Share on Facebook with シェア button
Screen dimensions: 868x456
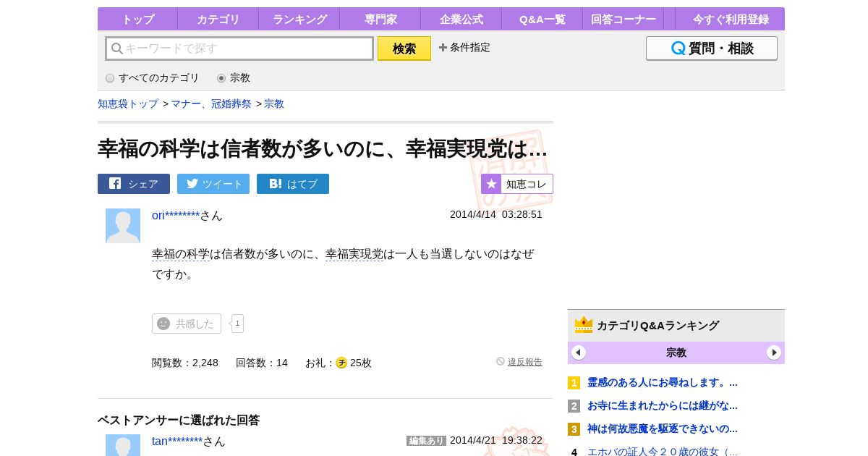point(134,184)
